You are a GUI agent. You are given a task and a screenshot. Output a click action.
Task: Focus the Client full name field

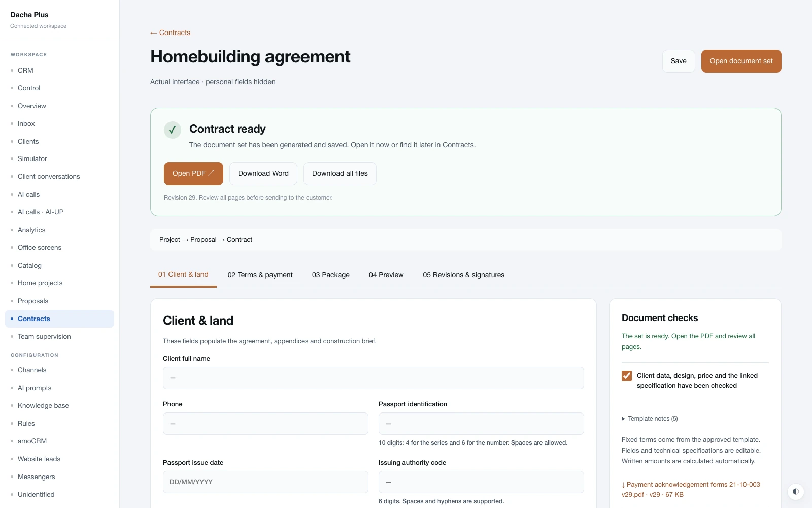click(x=374, y=378)
